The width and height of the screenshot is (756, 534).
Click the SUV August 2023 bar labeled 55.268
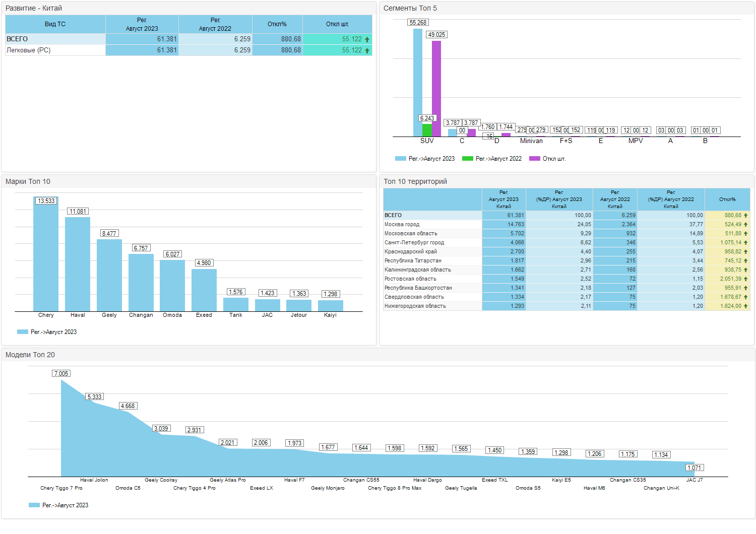(x=418, y=82)
